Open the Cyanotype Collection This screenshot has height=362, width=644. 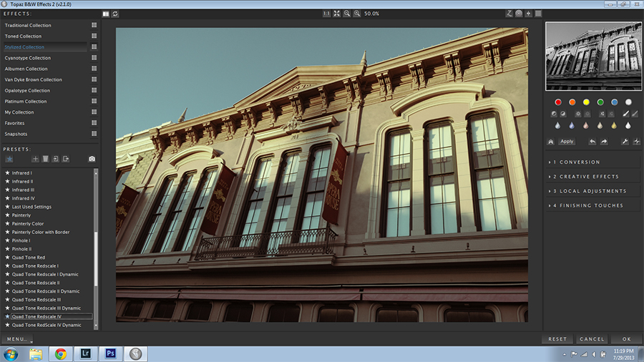28,58
